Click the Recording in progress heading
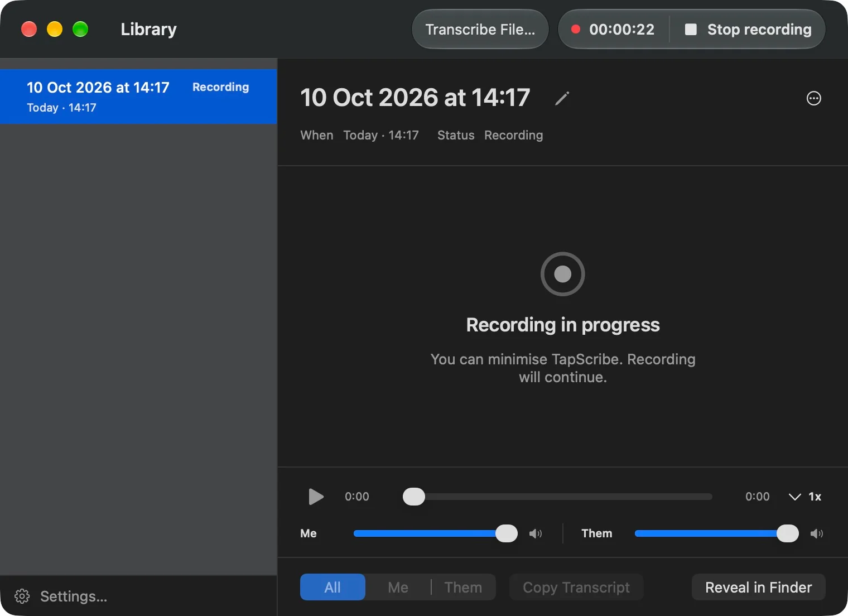Image resolution: width=848 pixels, height=616 pixels. coord(563,325)
